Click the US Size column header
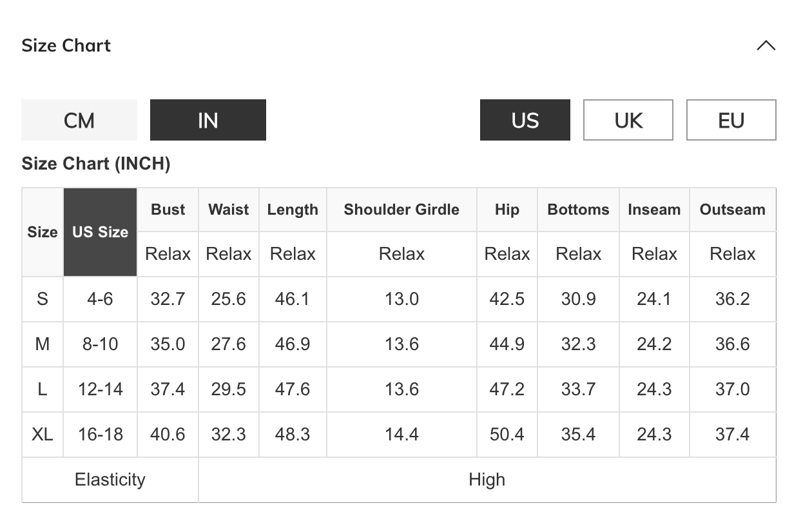Screen dimensions: 812x521 pos(100,232)
